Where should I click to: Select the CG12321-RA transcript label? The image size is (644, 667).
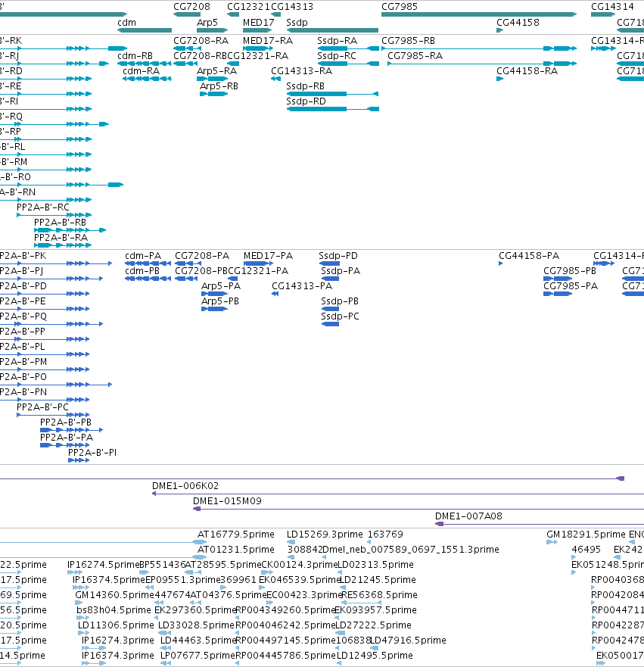coord(257,56)
